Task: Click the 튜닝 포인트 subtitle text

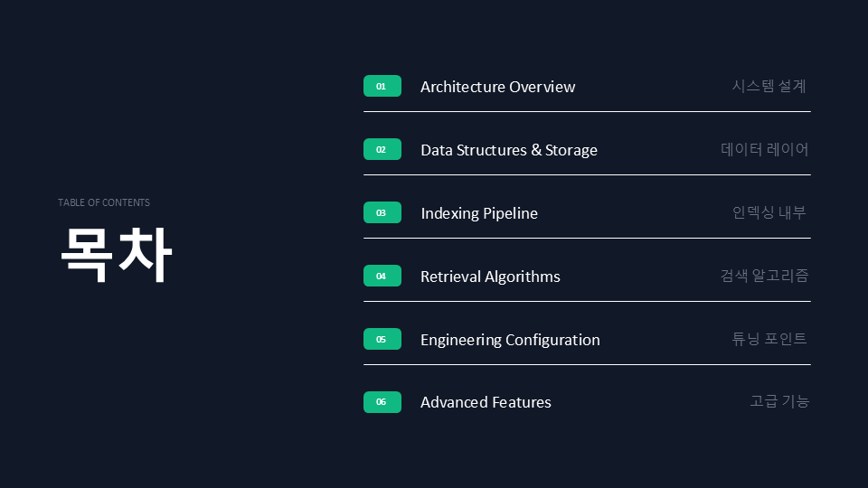Action: coord(769,340)
